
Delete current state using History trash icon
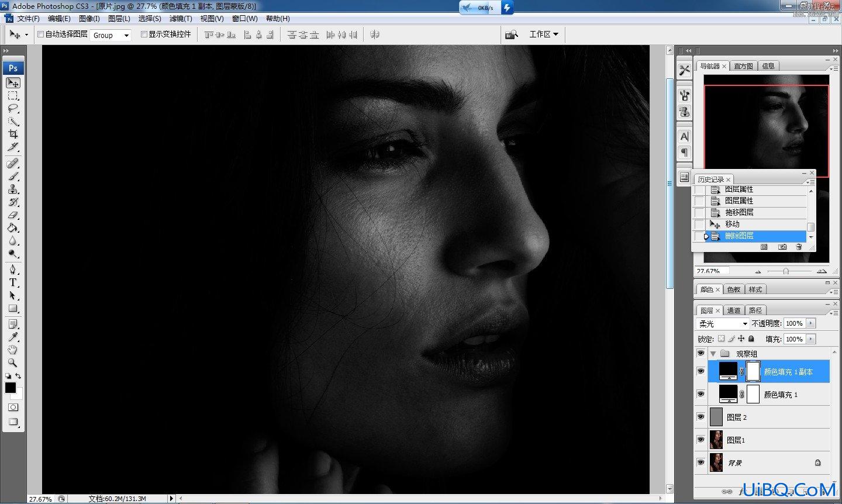tap(799, 247)
